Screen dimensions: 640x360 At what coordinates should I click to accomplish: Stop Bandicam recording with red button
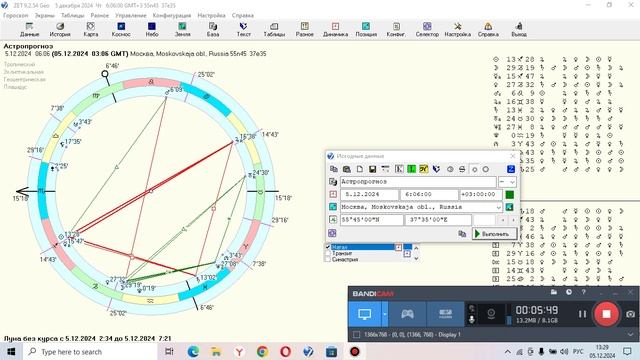pyautogui.click(x=606, y=313)
